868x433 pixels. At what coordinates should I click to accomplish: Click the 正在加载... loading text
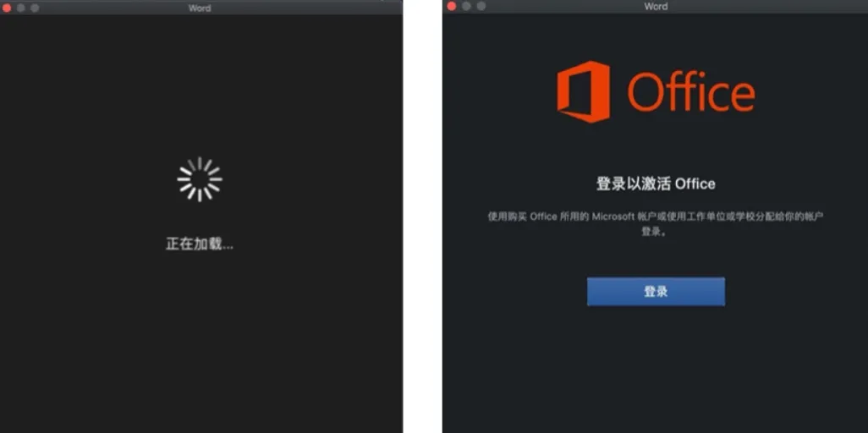(200, 244)
